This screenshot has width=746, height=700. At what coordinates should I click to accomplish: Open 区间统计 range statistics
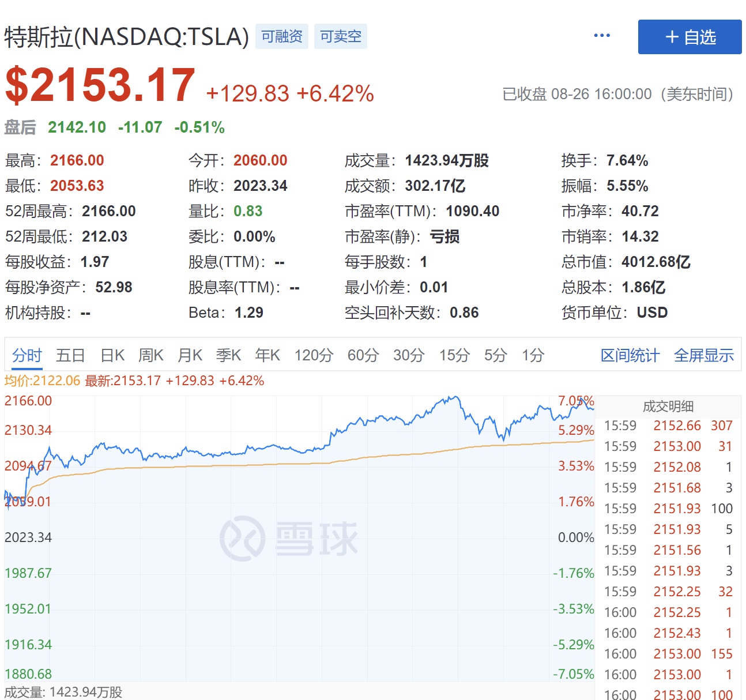630,355
